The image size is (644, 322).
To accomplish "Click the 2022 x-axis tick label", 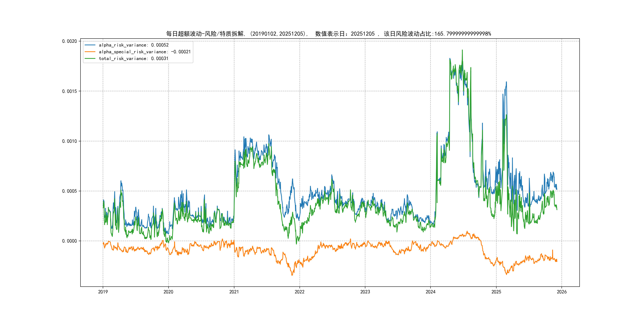I will pos(300,292).
